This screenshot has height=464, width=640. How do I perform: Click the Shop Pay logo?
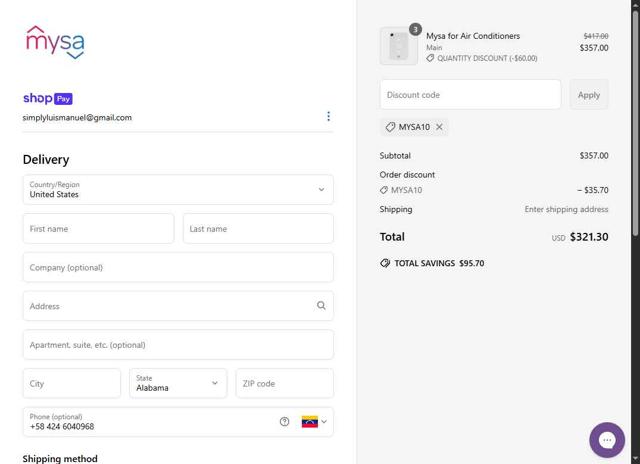click(48, 98)
